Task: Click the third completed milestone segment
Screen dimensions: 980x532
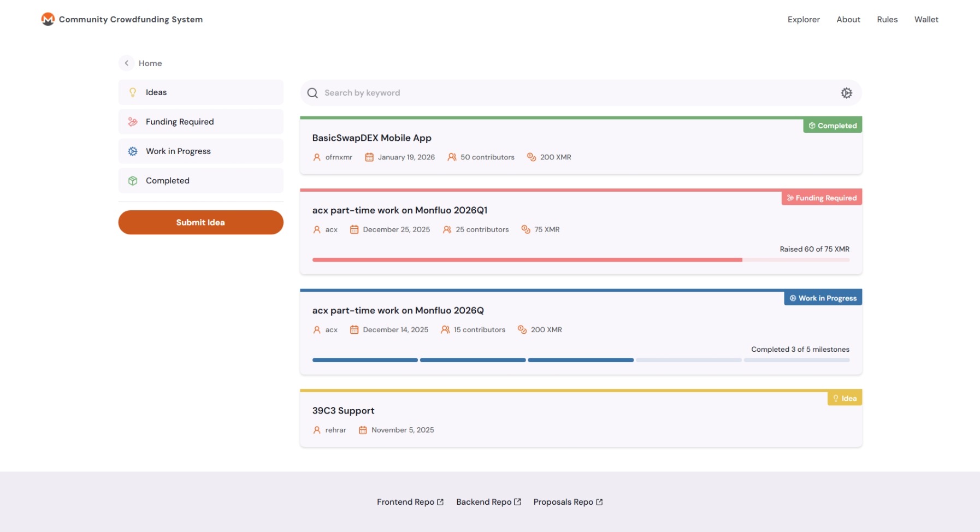Action: coord(581,360)
